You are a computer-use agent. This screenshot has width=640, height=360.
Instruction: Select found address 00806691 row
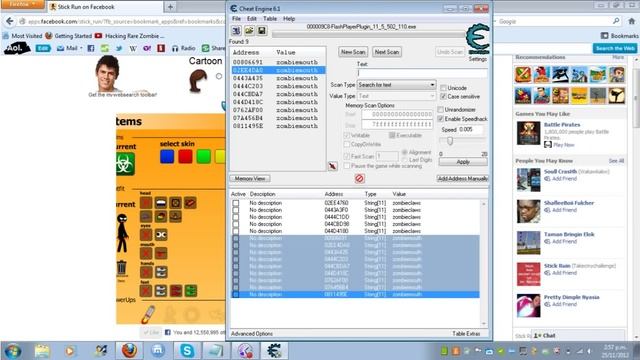(278, 62)
